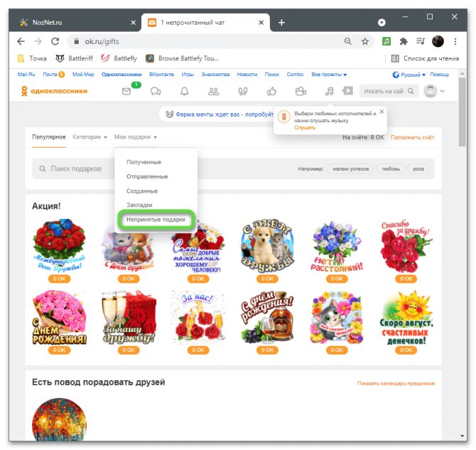
Task: Open the Точка bookmarks folder
Action: tap(32, 58)
